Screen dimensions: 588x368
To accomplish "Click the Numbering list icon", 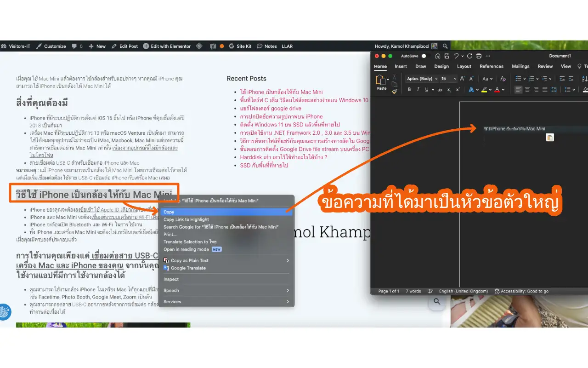I will [x=531, y=79].
